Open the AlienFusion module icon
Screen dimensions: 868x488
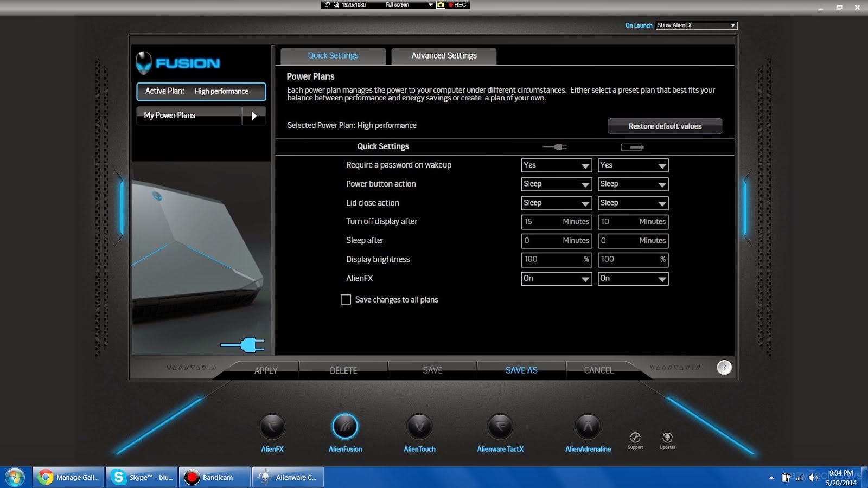pos(345,426)
